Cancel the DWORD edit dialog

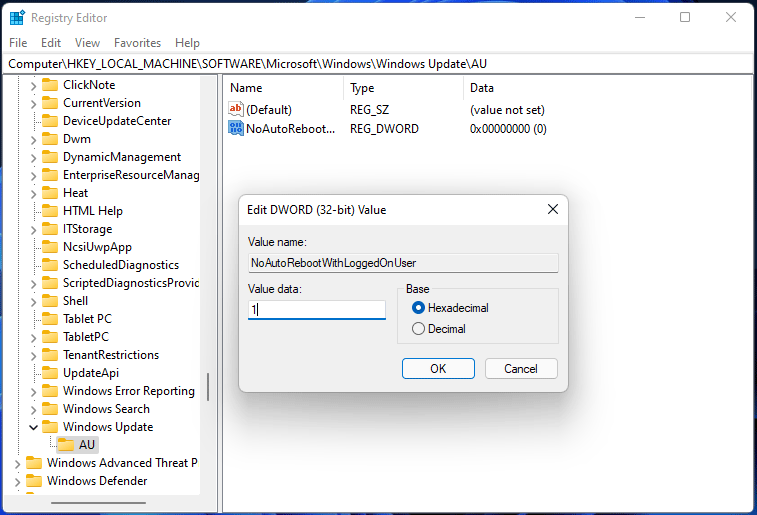click(521, 369)
